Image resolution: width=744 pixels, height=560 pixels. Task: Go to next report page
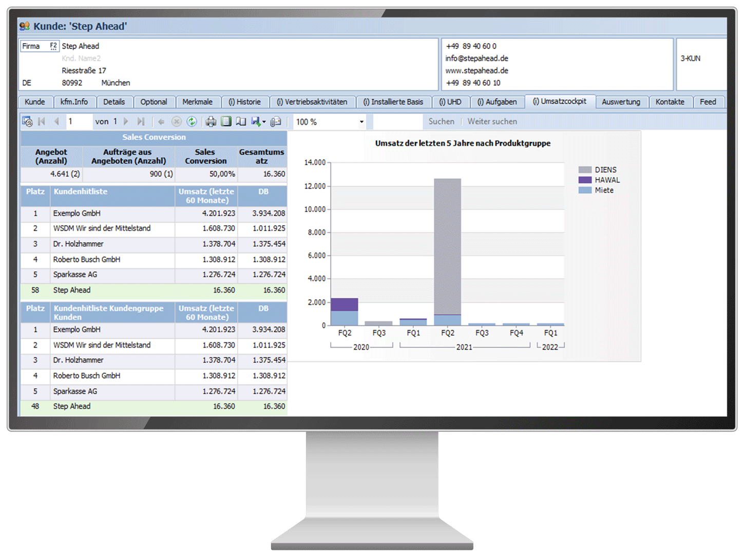pyautogui.click(x=126, y=122)
